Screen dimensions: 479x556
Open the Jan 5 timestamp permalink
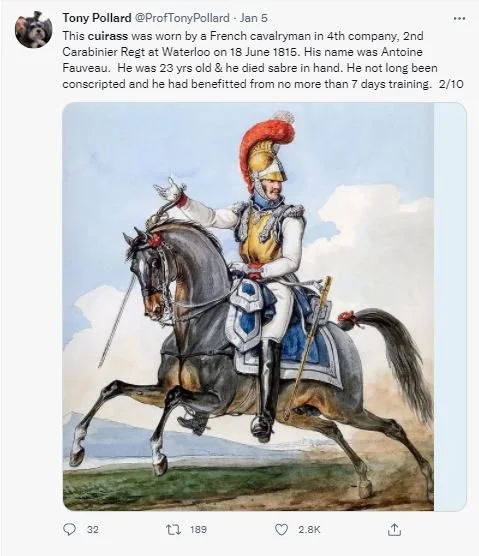pyautogui.click(x=254, y=18)
